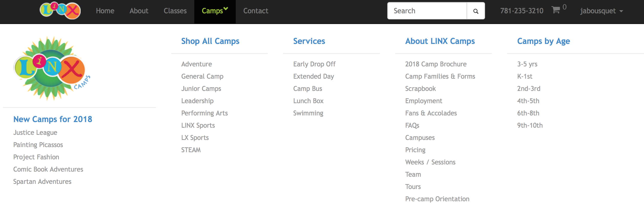Viewport: 644px width, 214px height.
Task: Open the shopping cart icon
Action: (556, 10)
